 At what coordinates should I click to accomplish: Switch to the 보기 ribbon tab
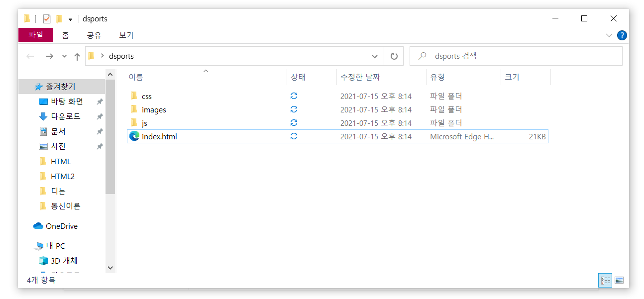point(126,35)
